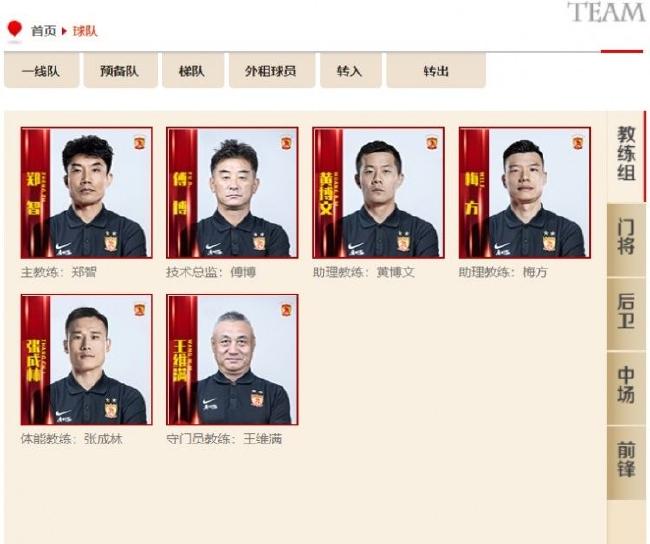Image resolution: width=650 pixels, height=544 pixels.
Task: Open fitness coach 张成林 photo card
Action: pos(87,360)
